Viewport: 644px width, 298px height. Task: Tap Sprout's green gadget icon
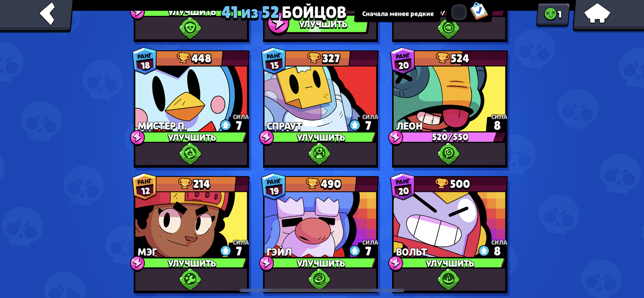319,154
